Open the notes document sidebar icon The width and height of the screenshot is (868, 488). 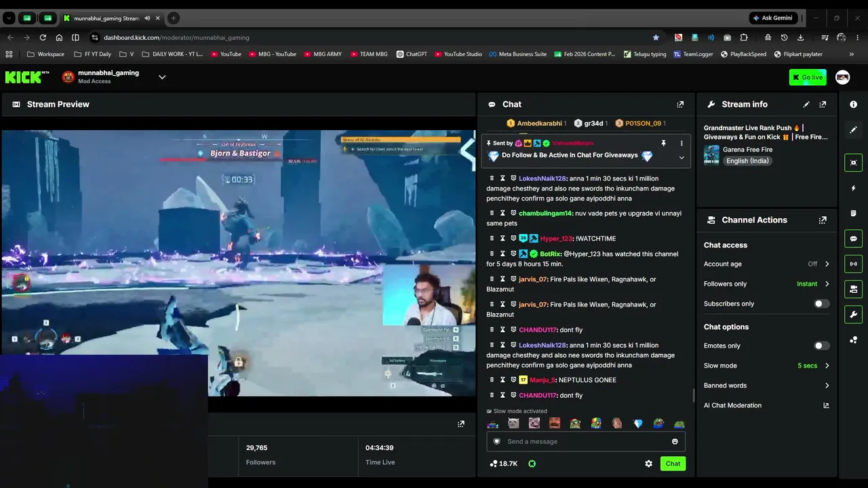853,213
